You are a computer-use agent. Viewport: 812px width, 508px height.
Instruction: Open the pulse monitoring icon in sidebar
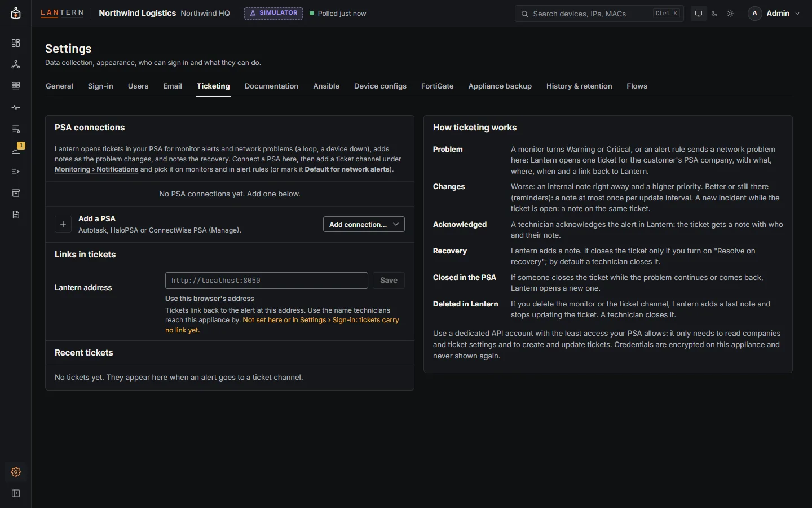[16, 107]
